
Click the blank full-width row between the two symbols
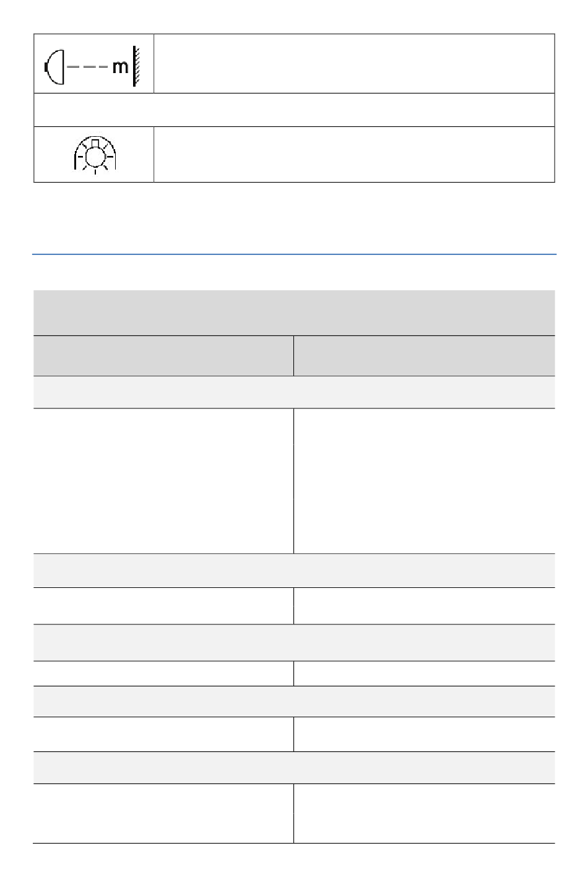click(294, 110)
